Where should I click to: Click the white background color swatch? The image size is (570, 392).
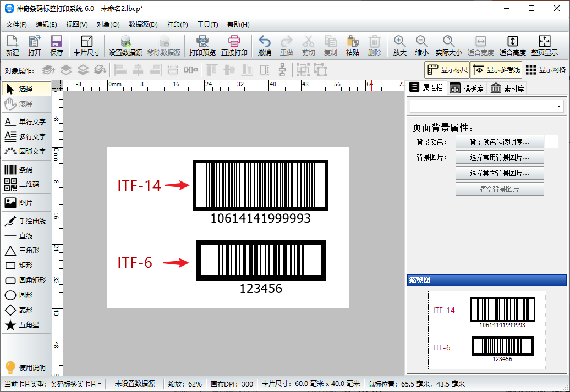551,141
